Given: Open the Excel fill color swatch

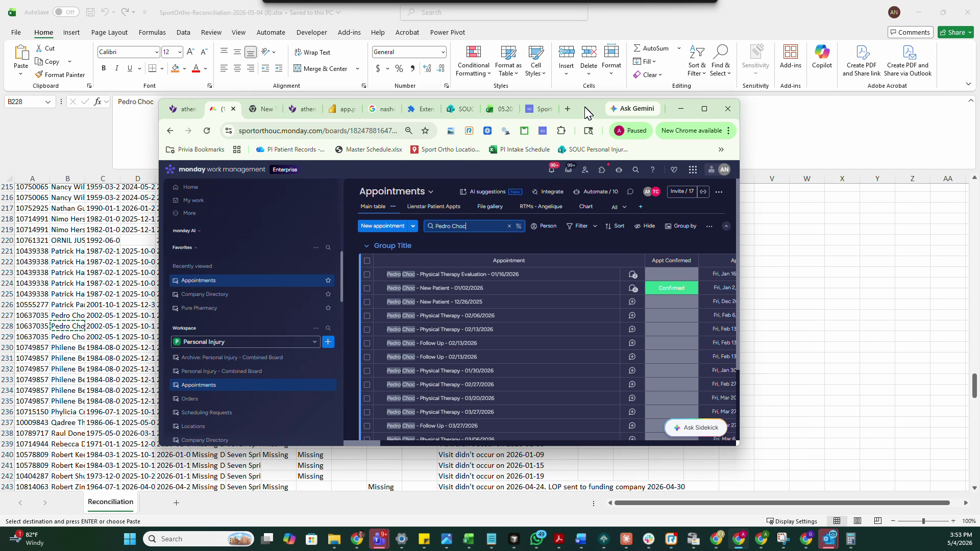Looking at the screenshot, I should click(x=175, y=68).
